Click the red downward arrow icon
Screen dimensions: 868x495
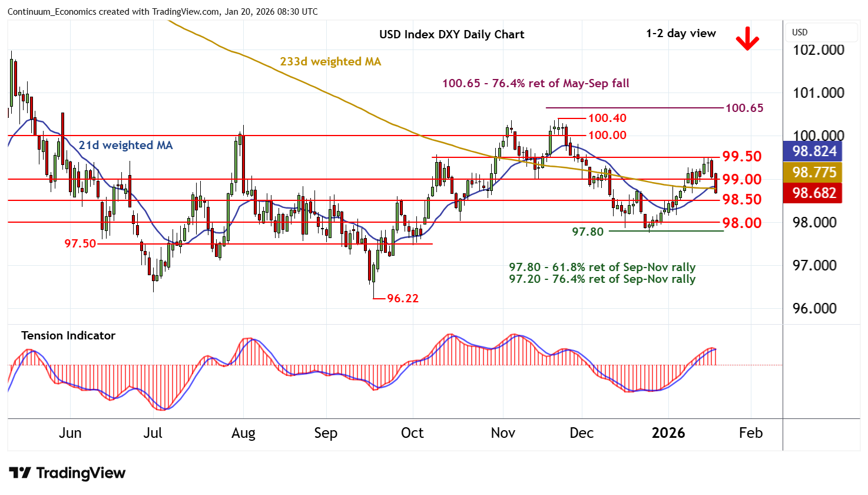747,39
